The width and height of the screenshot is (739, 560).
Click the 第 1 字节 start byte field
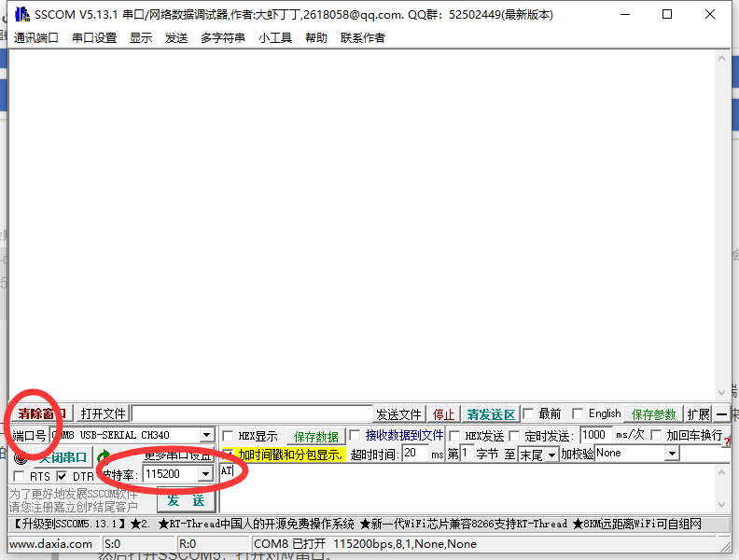(467, 454)
